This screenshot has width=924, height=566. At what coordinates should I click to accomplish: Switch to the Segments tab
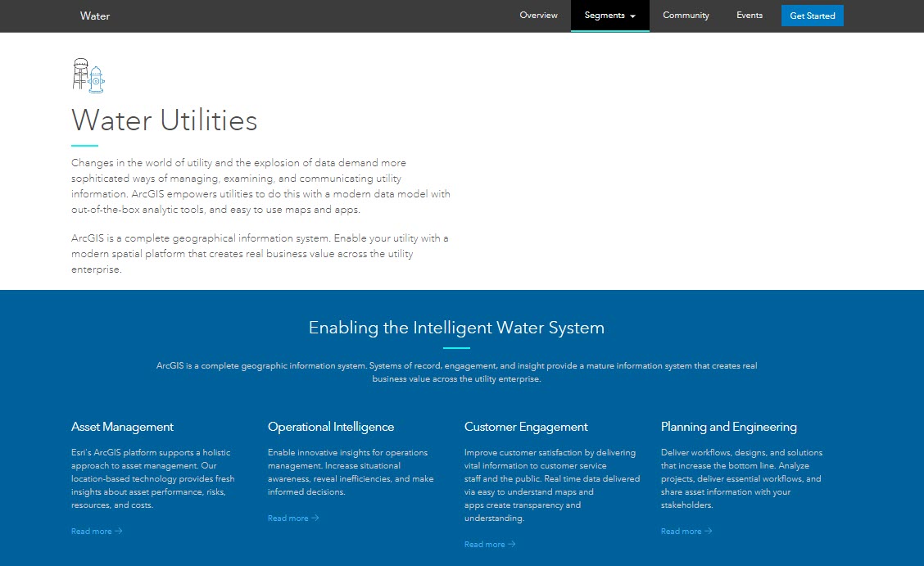point(605,15)
